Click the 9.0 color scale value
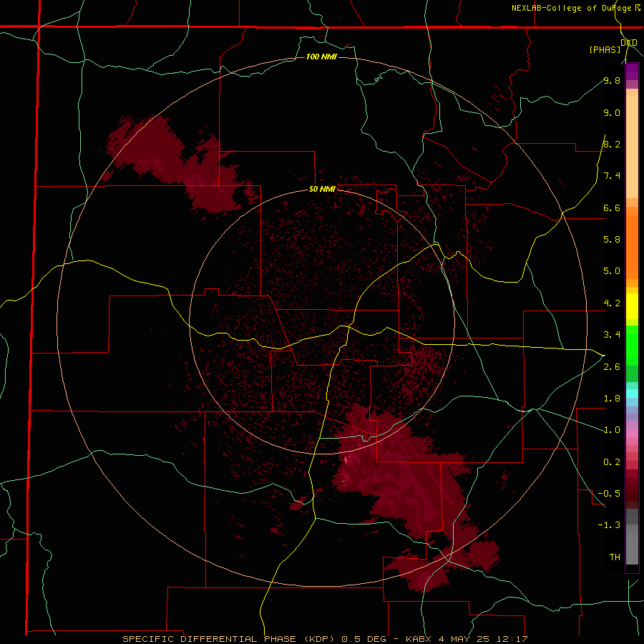The image size is (644, 644). click(612, 112)
